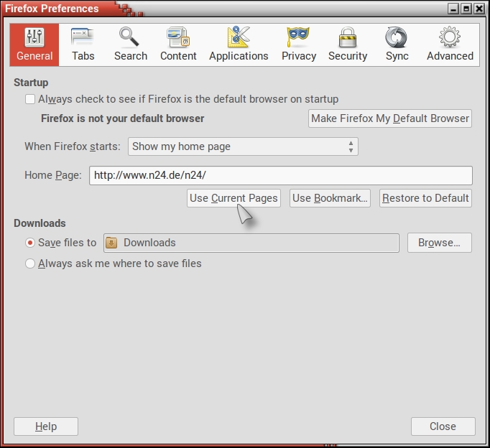Minimize the Firefox Preferences window
The image size is (490, 448).
[453, 9]
